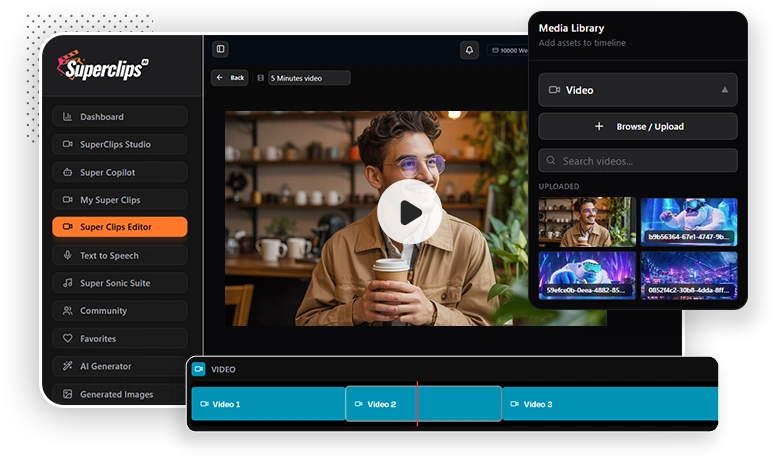Click the search magnifier icon
Image resolution: width=775 pixels, height=457 pixels.
551,161
